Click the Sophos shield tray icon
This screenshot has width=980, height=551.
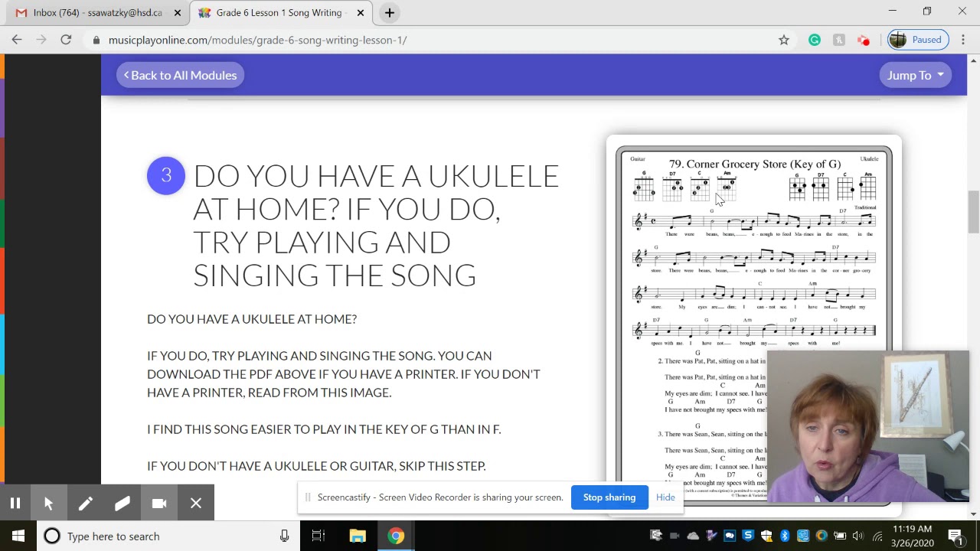tap(748, 536)
